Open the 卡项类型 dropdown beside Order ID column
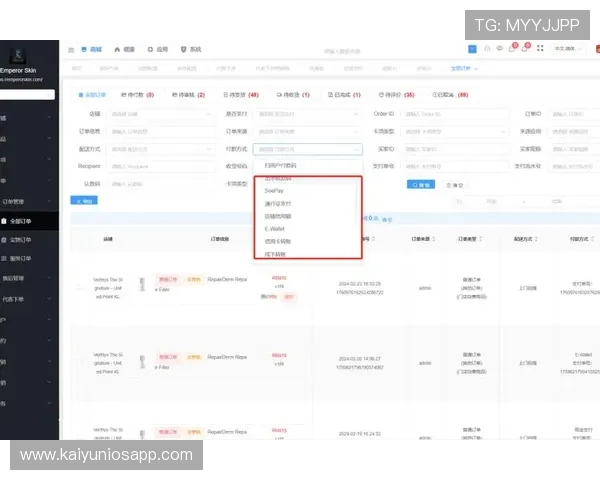This screenshot has height=480, width=600. pos(455,132)
